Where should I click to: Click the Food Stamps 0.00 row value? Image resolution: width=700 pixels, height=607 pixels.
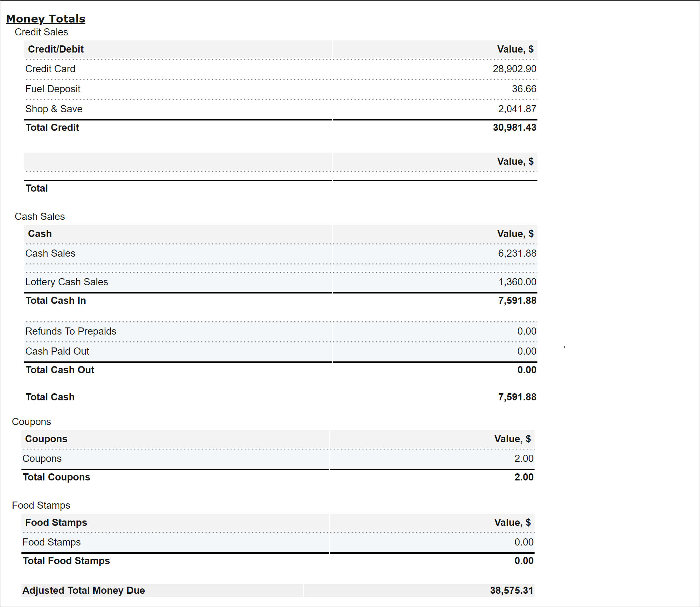pyautogui.click(x=524, y=542)
